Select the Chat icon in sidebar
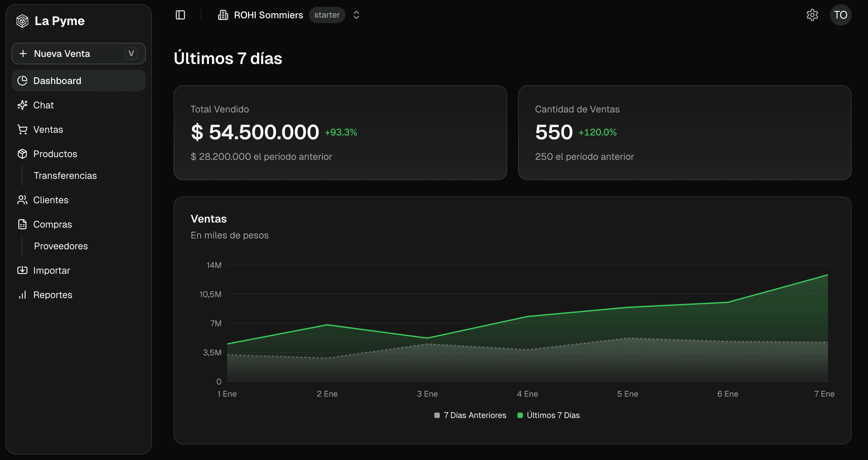 (x=22, y=105)
